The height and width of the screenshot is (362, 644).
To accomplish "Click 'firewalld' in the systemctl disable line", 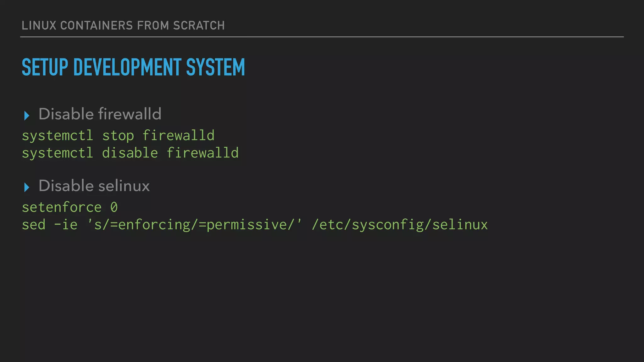I will click(x=203, y=153).
